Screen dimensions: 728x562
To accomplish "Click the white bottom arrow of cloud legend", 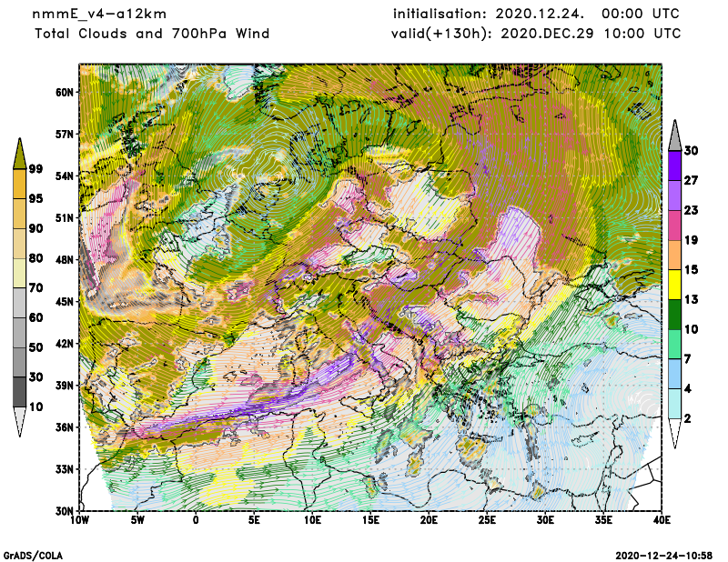I will [20, 423].
